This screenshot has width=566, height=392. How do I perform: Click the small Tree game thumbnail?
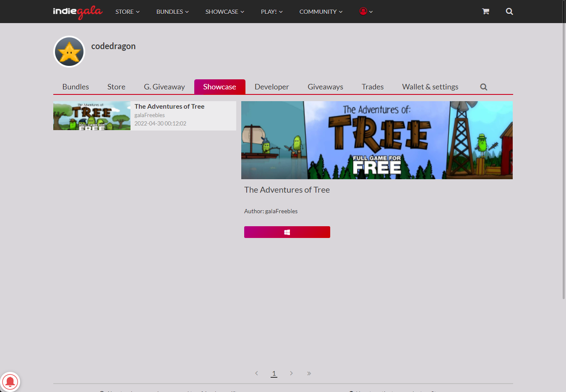[92, 116]
